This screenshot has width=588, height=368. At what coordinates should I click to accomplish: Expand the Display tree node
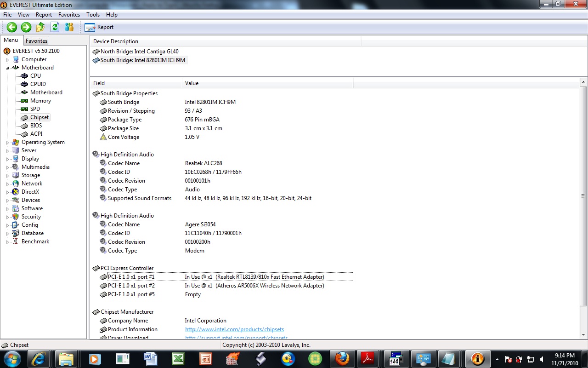pyautogui.click(x=8, y=159)
